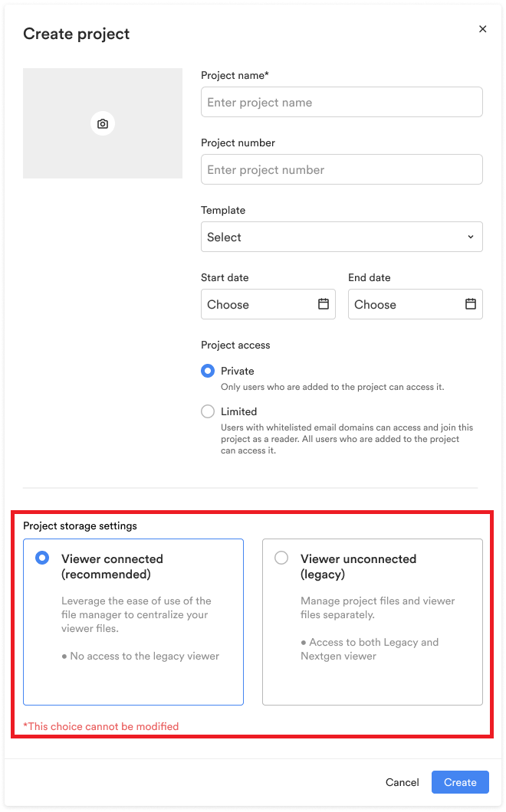Select the Viewer unconnected (legacy) card

[373, 622]
